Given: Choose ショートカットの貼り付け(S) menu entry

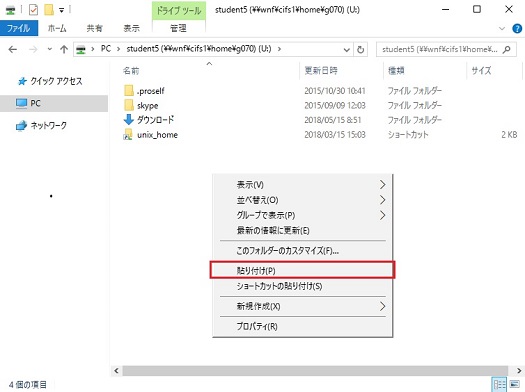Looking at the screenshot, I should coord(303,286).
